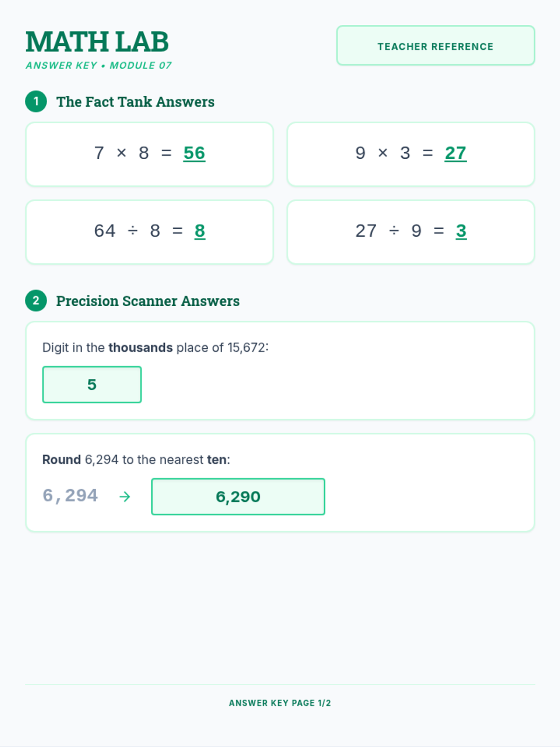The height and width of the screenshot is (747, 560).
Task: Click the green section 1 number badge
Action: 36,101
